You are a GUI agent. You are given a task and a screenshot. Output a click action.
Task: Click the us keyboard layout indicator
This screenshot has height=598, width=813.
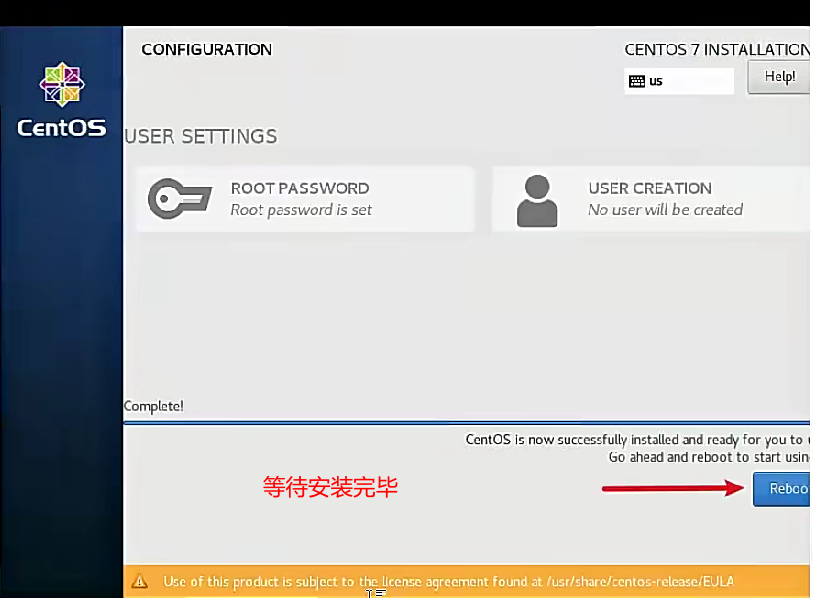679,81
